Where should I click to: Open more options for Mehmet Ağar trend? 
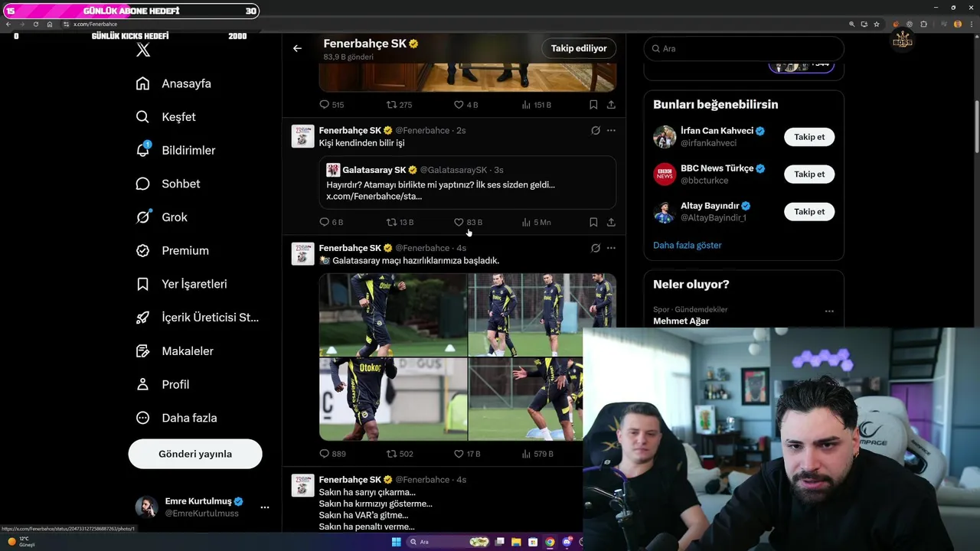[x=829, y=311]
